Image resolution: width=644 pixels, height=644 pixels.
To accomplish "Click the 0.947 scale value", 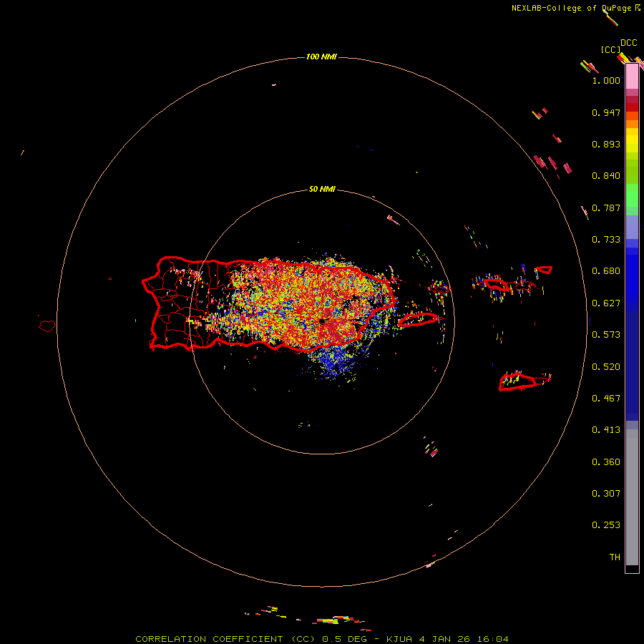I will click(606, 112).
